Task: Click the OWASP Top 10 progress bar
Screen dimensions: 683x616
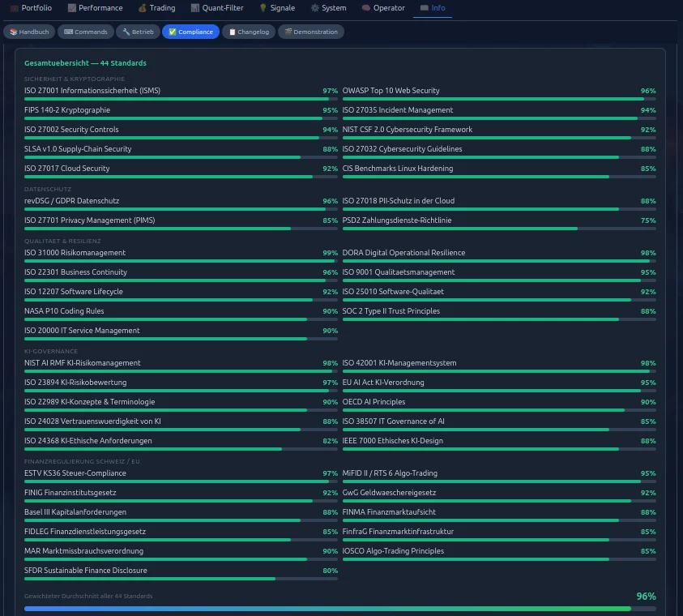Action: tap(499, 99)
